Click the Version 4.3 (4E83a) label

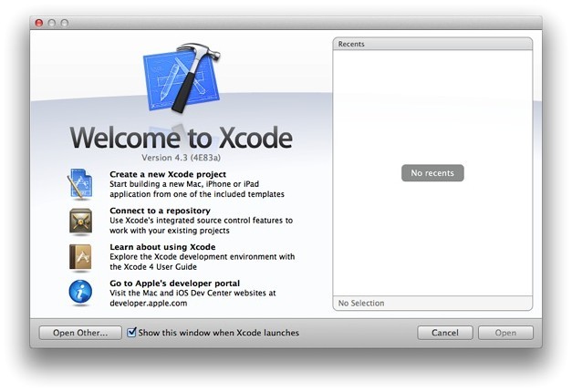(x=182, y=157)
